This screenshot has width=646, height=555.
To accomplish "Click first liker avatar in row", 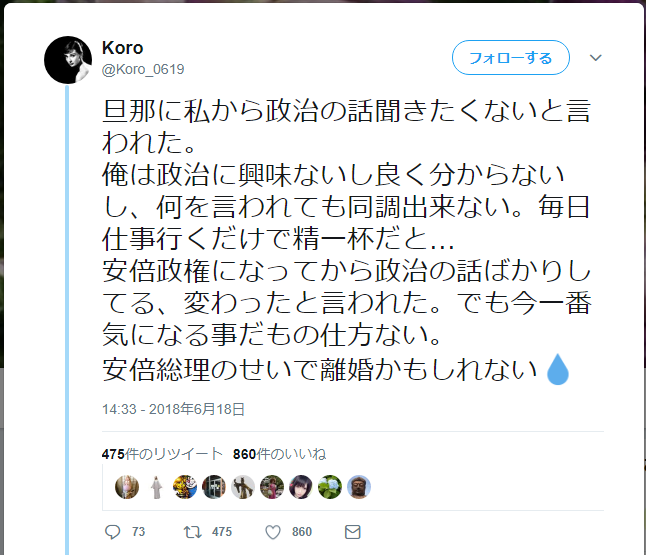I will tap(127, 487).
